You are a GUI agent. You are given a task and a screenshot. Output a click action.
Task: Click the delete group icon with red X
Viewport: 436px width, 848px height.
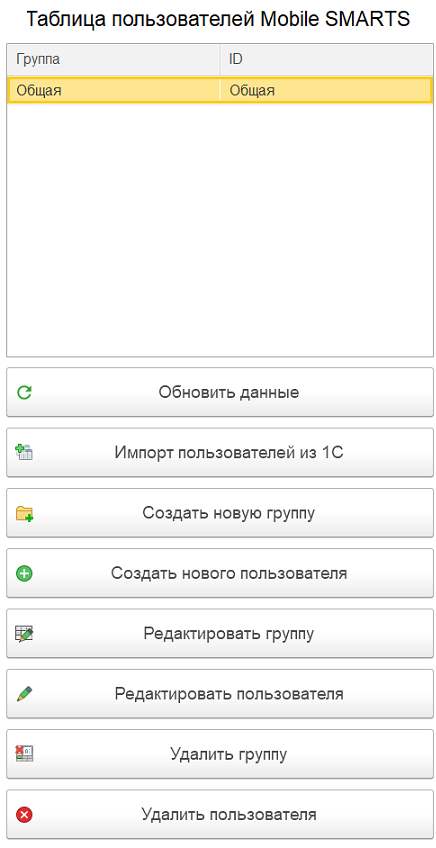pyautogui.click(x=24, y=754)
